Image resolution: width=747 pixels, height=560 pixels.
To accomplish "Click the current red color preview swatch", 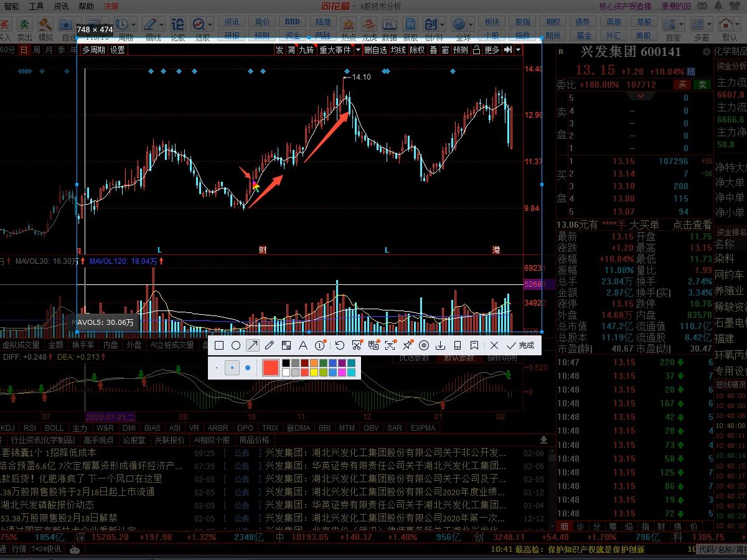I will click(x=270, y=368).
